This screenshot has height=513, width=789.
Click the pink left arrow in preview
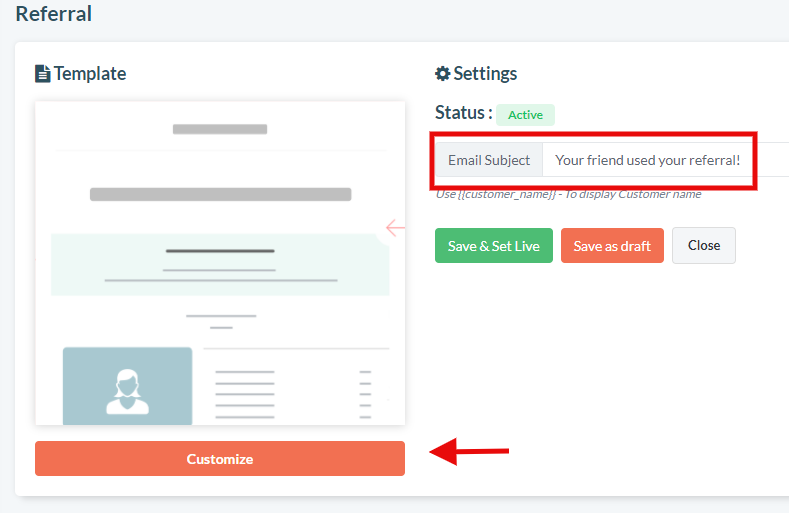click(x=396, y=228)
